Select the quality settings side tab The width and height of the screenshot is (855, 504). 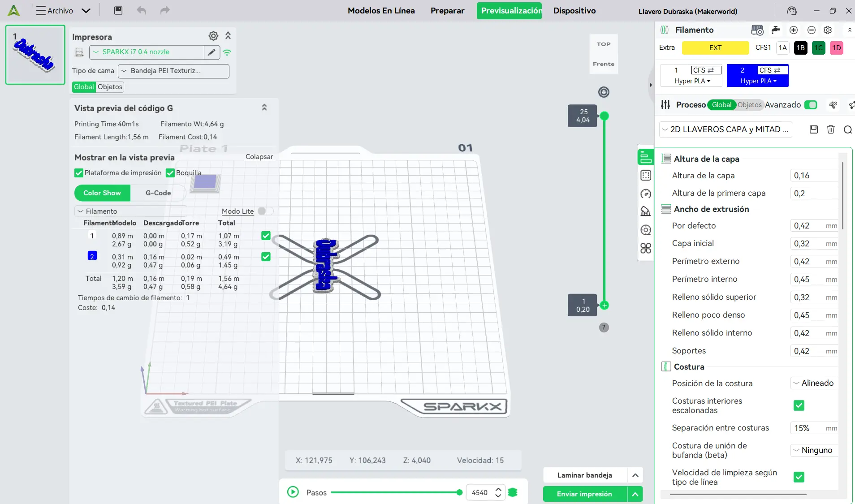point(646,157)
